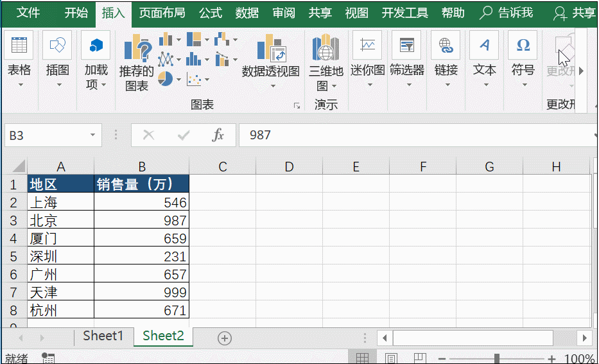Insert a column or bar chart
This screenshot has height=364, width=599.
[166, 39]
